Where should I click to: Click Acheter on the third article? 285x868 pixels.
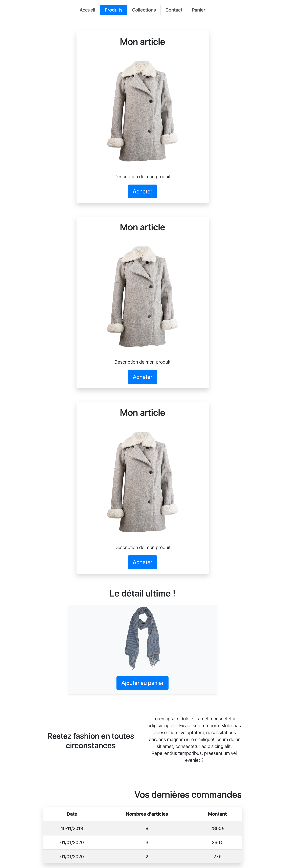pyautogui.click(x=142, y=562)
